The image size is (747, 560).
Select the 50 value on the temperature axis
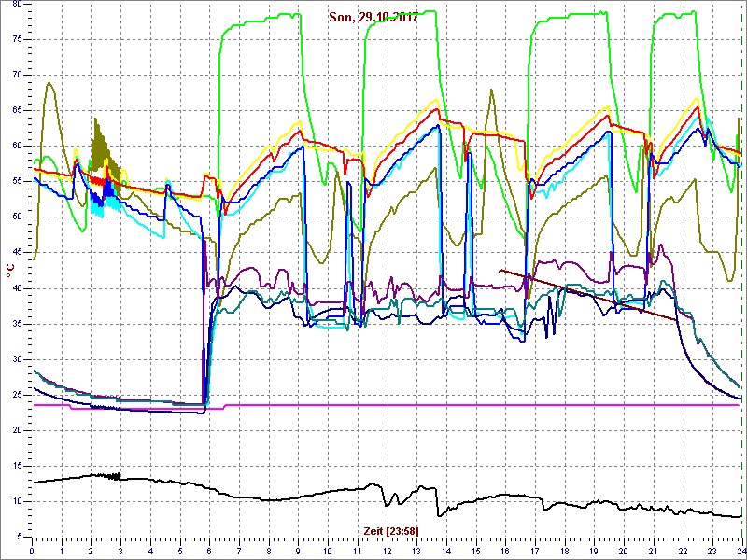18,217
